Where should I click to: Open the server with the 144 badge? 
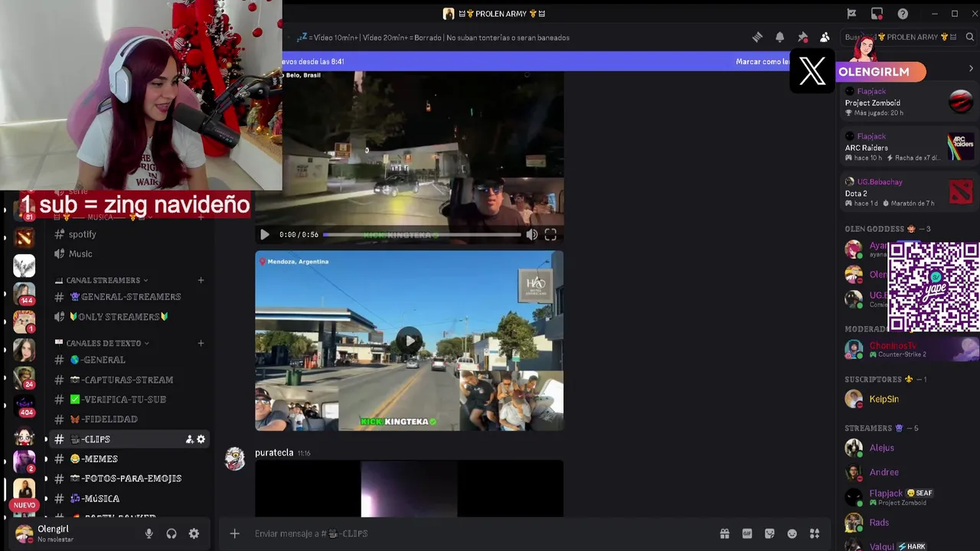click(24, 293)
